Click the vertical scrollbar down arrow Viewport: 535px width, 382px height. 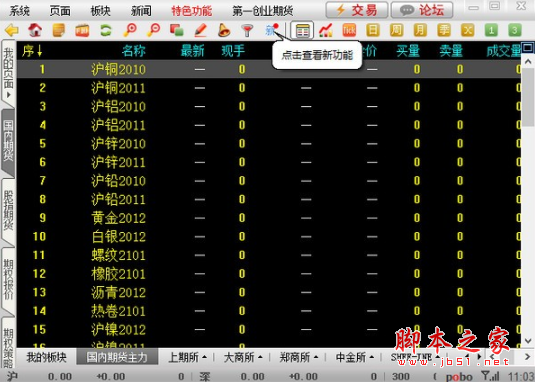tap(528, 340)
